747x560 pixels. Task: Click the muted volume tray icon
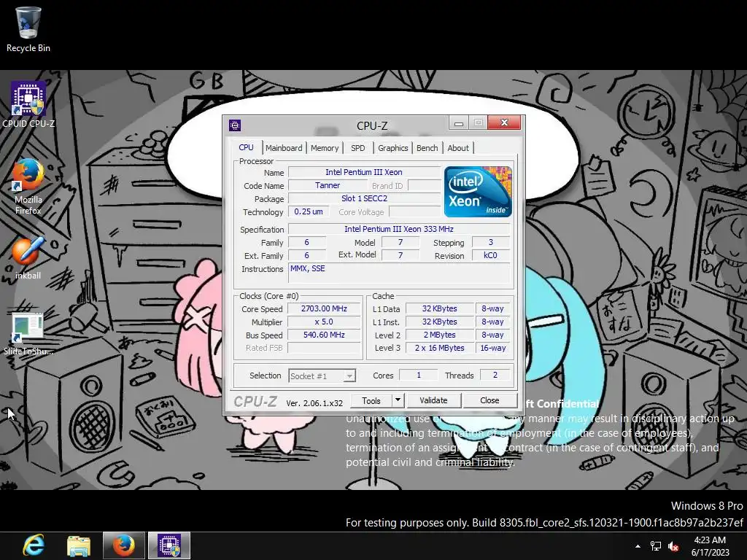coord(673,546)
